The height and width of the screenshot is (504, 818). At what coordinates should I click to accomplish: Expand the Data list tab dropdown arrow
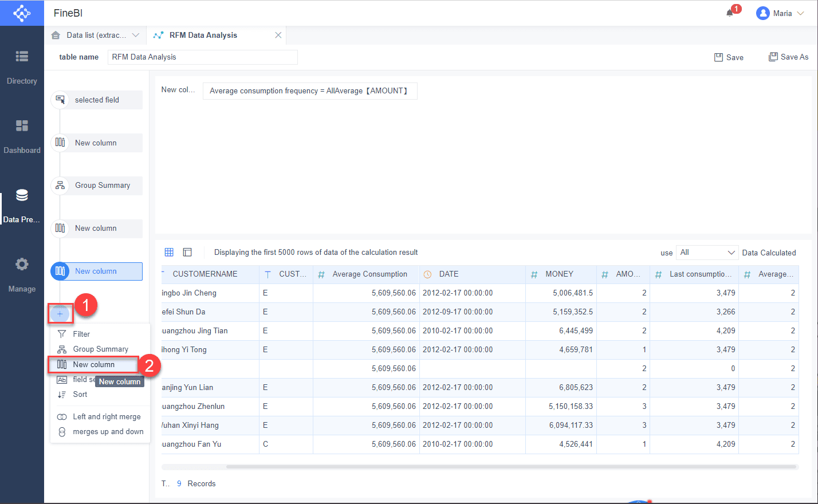coord(136,35)
